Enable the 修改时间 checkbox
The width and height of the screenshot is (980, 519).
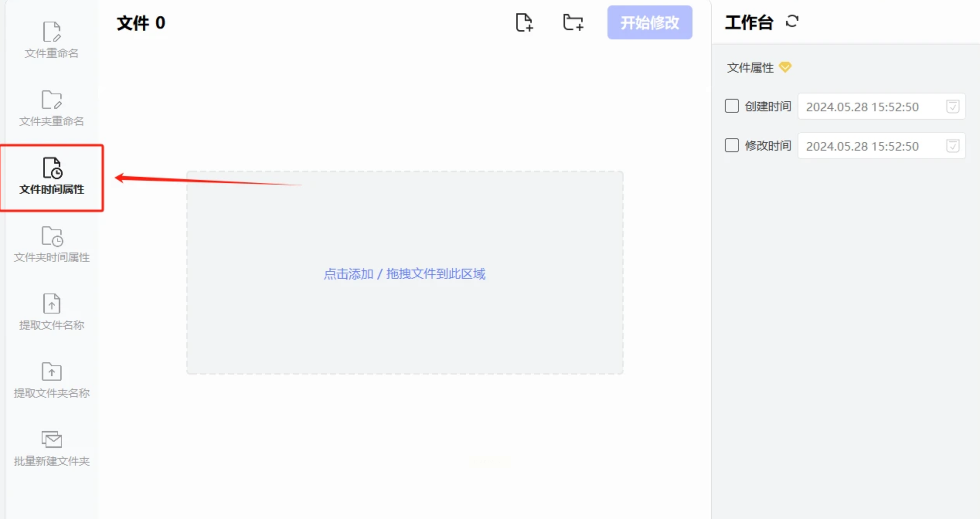pos(732,146)
